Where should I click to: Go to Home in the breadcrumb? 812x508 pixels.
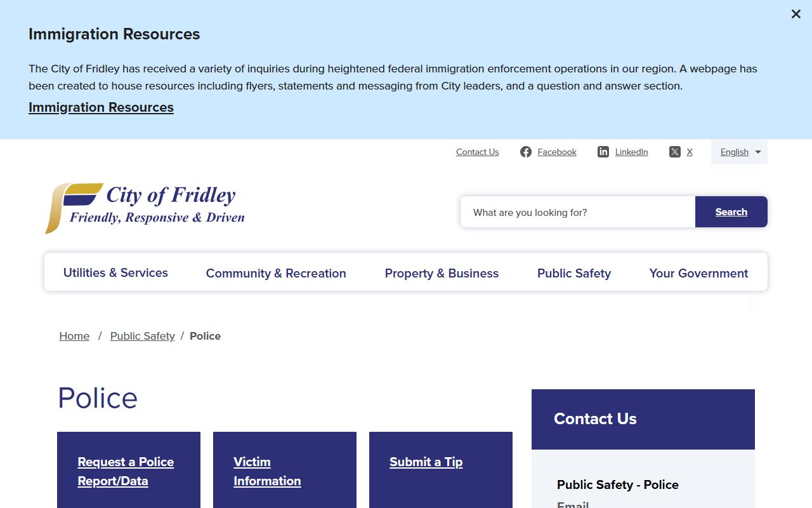click(x=74, y=336)
